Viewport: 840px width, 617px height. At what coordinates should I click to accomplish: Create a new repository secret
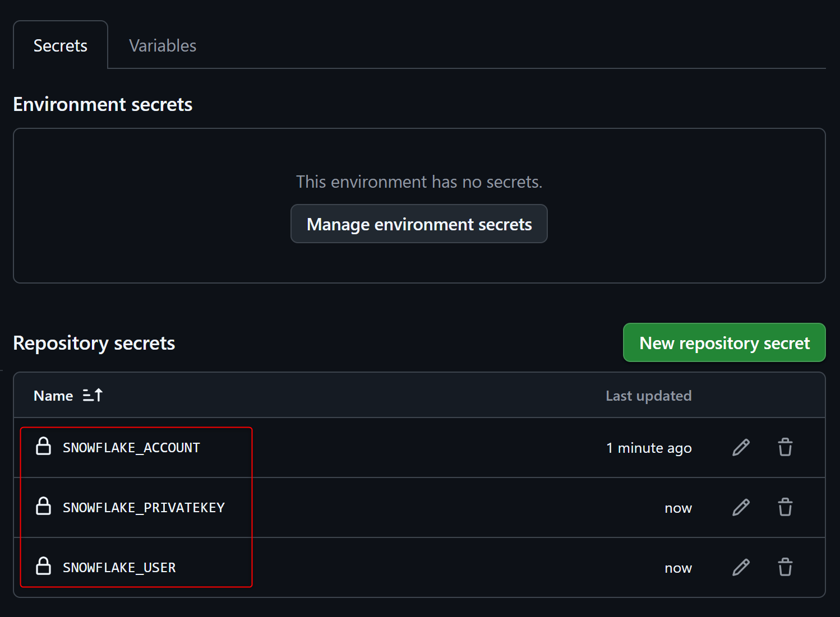(724, 342)
